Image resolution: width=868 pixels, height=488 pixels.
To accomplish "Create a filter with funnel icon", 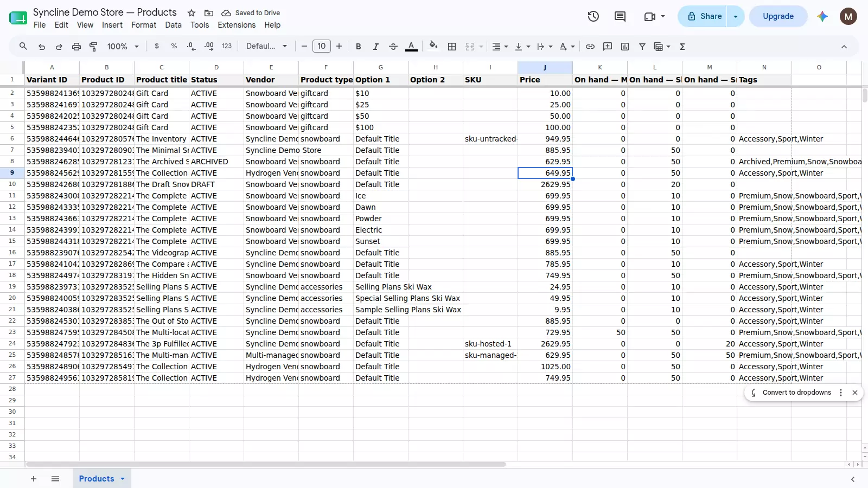I will click(x=642, y=47).
